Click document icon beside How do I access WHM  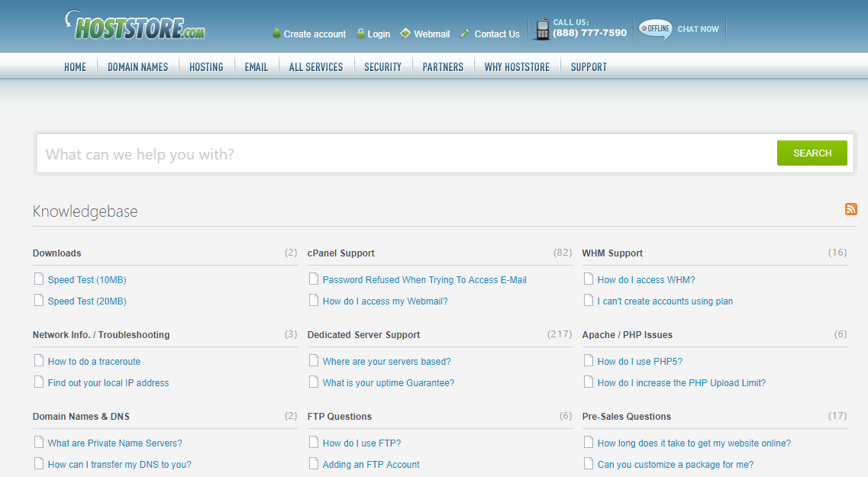pos(589,279)
